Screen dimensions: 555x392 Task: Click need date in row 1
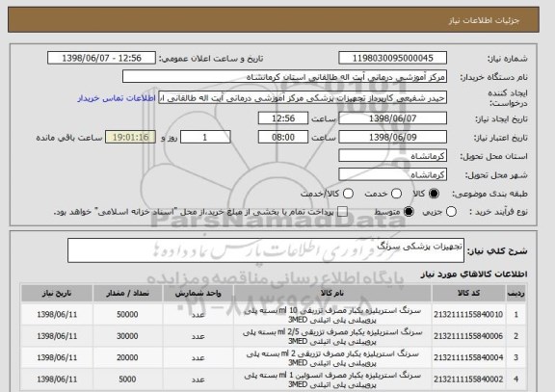[57, 314]
